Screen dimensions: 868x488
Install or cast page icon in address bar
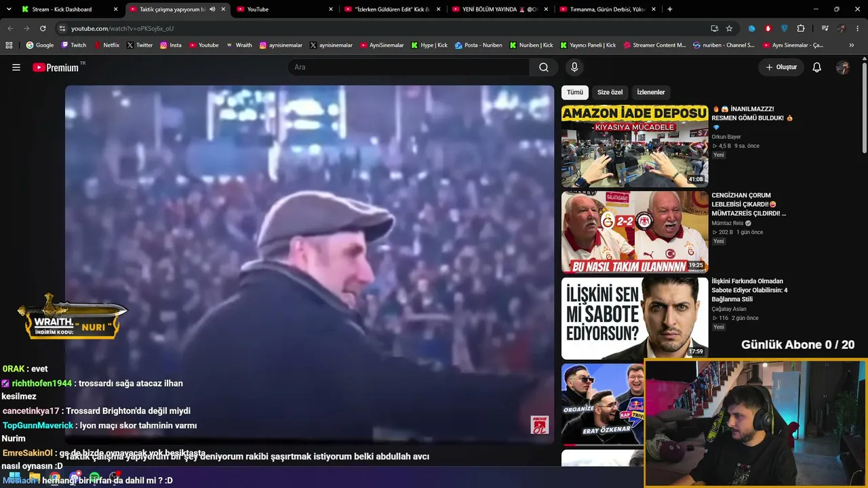coord(714,28)
